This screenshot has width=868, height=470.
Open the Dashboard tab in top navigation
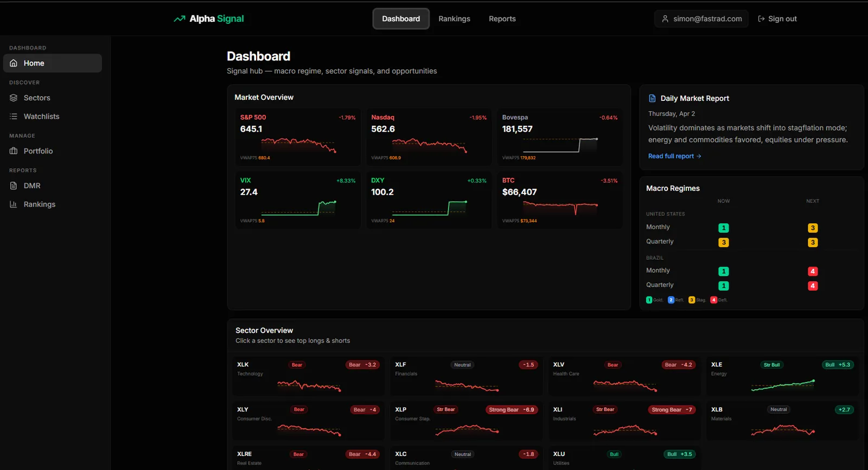(x=401, y=18)
